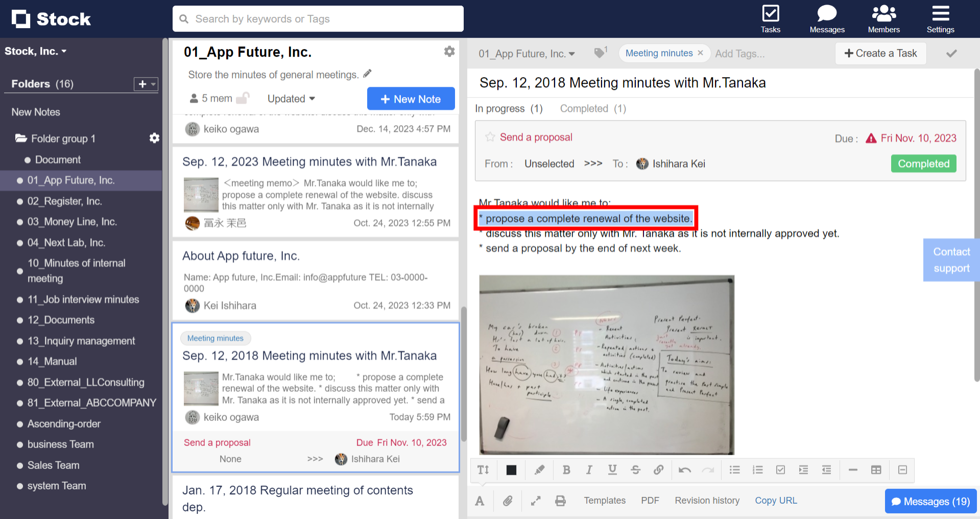This screenshot has width=980, height=519.
Task: Switch to the Completed (1) tab
Action: 592,108
